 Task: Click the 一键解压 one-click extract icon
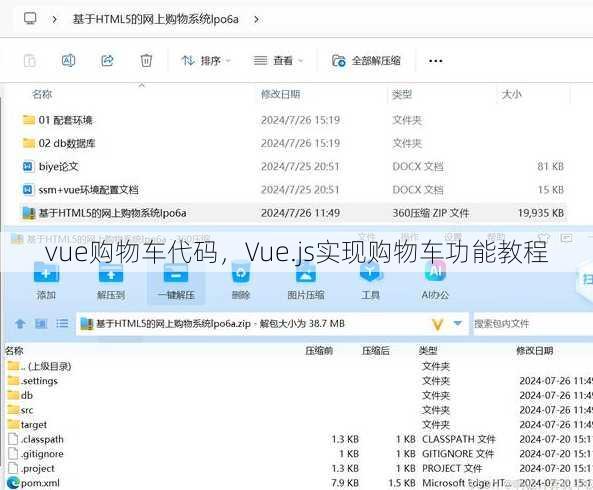point(176,272)
